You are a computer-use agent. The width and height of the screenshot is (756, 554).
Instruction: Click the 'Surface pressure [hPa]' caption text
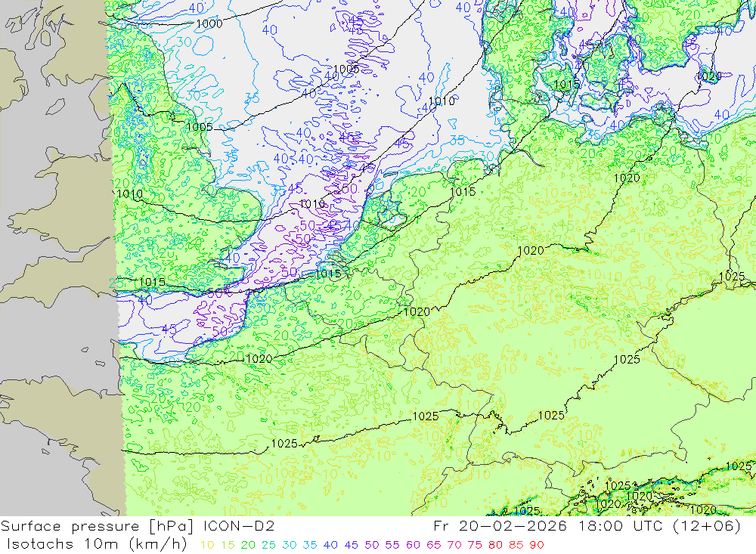point(98,526)
